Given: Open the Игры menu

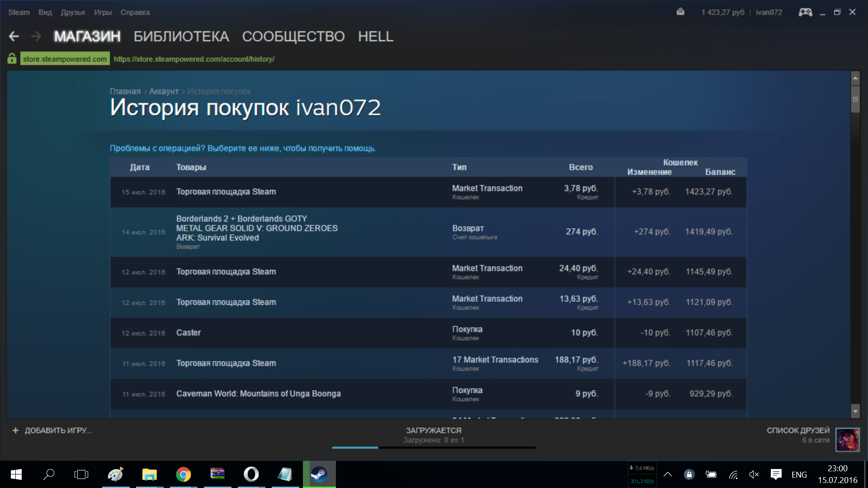Looking at the screenshot, I should point(103,12).
